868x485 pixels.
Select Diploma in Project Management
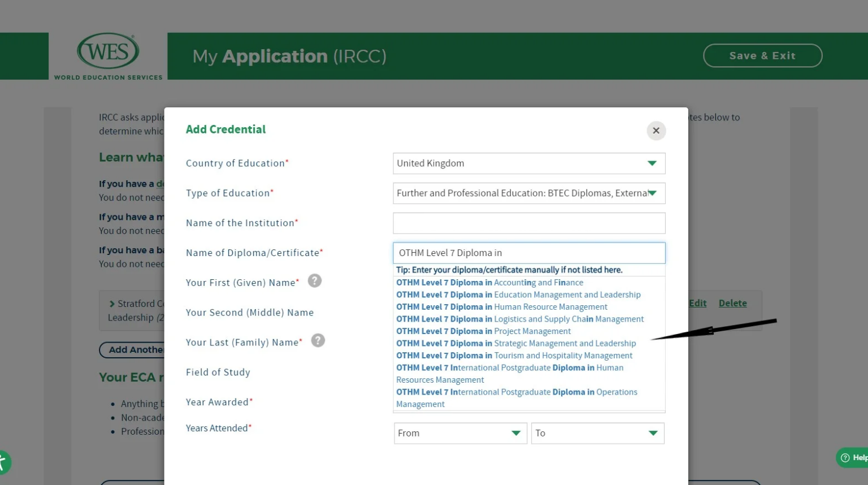[x=484, y=331]
